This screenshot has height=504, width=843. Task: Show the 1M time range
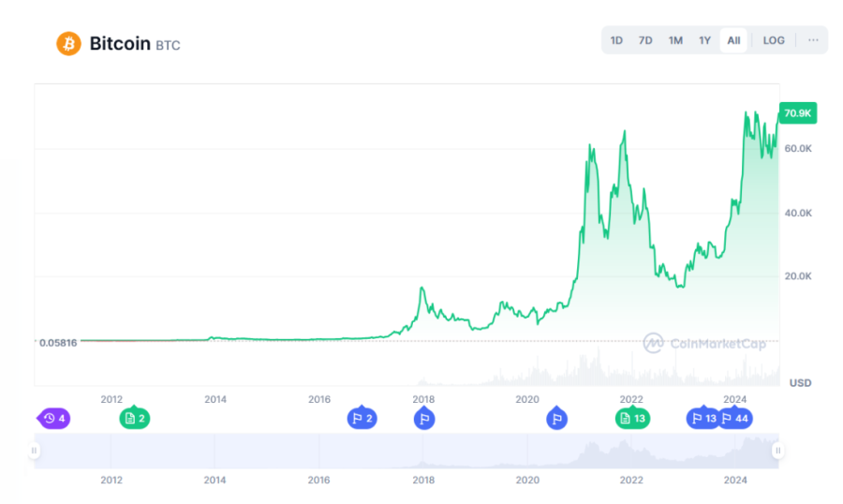(x=674, y=40)
